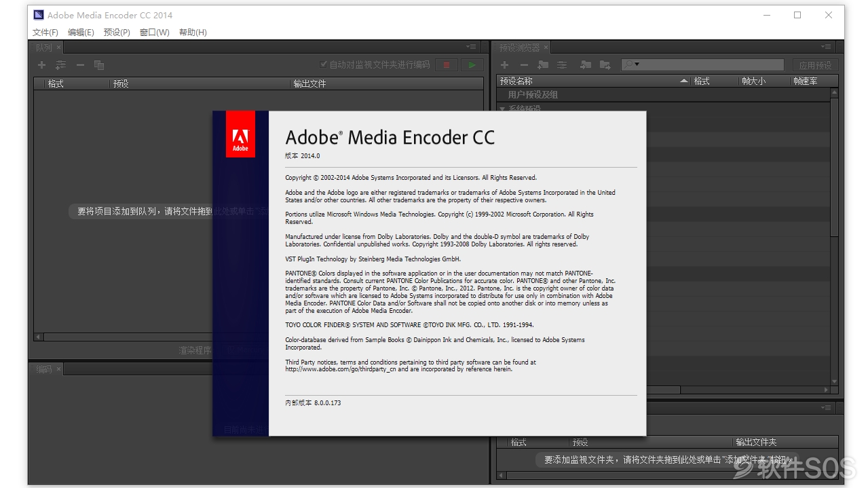Create new preset with plus icon in Preset Browser
Screen dimensions: 868x488
click(x=505, y=65)
